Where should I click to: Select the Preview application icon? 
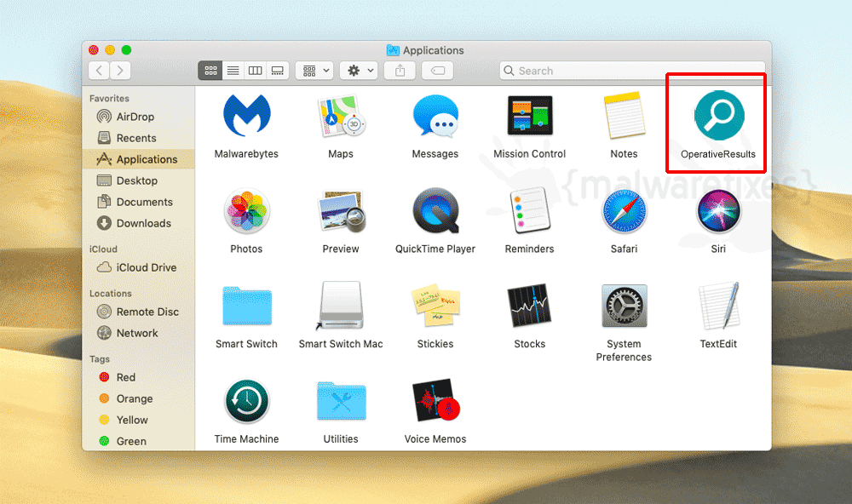coord(341,211)
